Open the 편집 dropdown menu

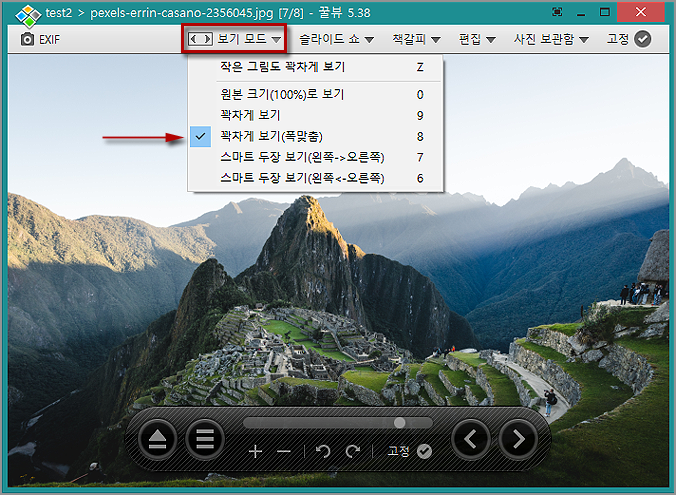point(477,39)
